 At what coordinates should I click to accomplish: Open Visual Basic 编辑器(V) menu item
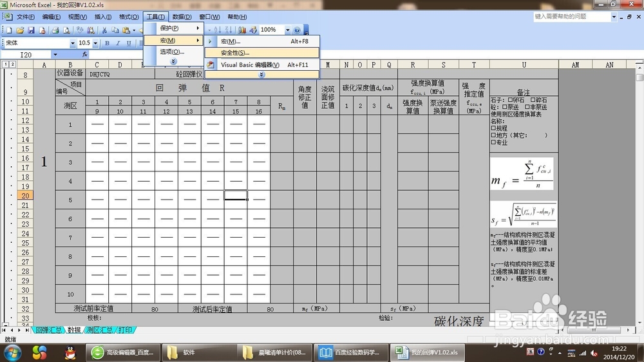tap(262, 64)
